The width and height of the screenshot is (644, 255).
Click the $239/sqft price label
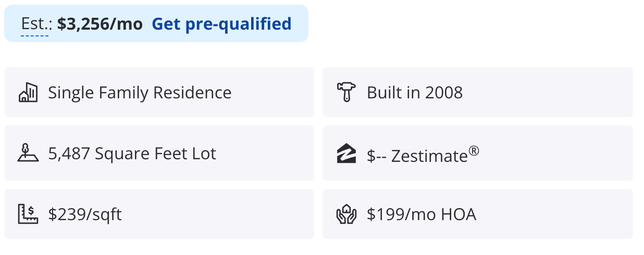point(85,214)
